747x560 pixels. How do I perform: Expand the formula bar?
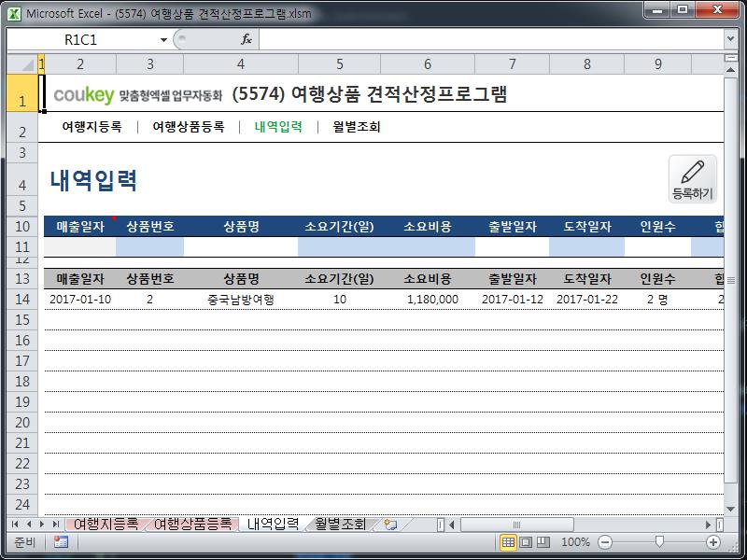tap(730, 39)
